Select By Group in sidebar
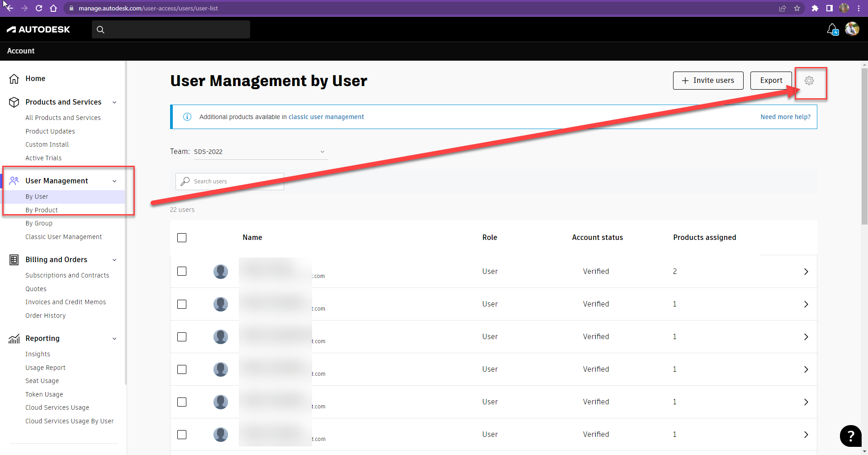868x455 pixels. pos(39,223)
